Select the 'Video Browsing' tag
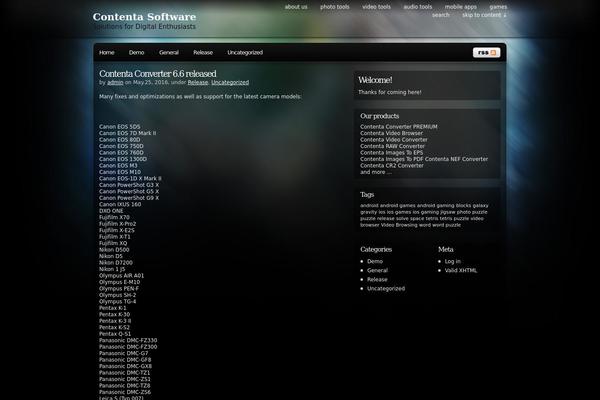This screenshot has height=400, width=600. point(399,225)
